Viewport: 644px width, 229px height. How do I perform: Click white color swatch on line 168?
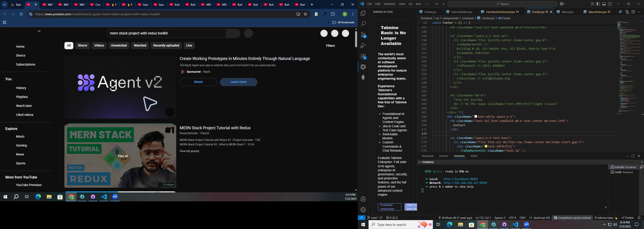pyautogui.click(x=476, y=117)
